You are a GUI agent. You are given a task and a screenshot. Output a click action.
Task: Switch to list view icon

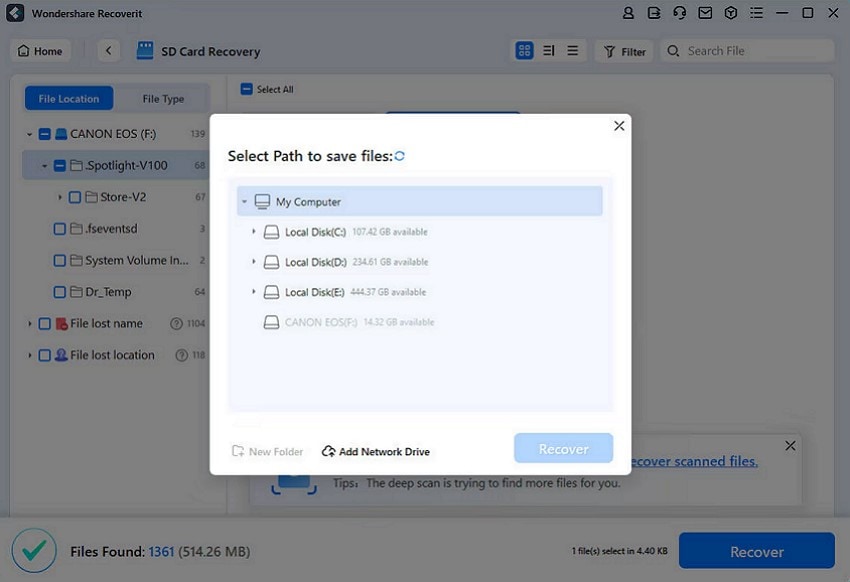tap(572, 51)
